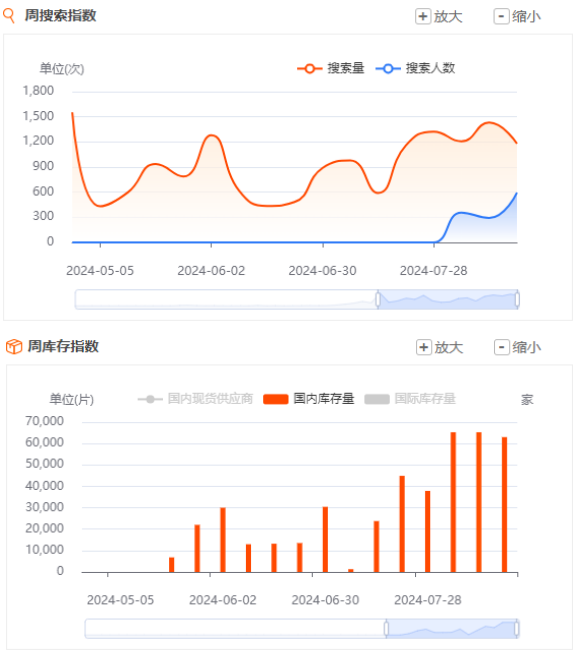
Task: Click left handle of search chart range slider
Action: pos(378,300)
